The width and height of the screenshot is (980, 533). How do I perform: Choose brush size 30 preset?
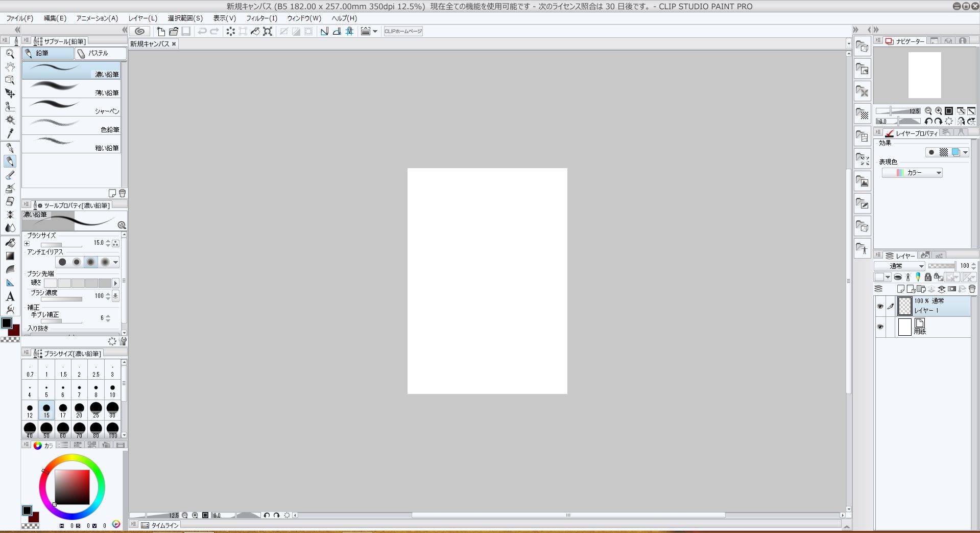(x=112, y=409)
